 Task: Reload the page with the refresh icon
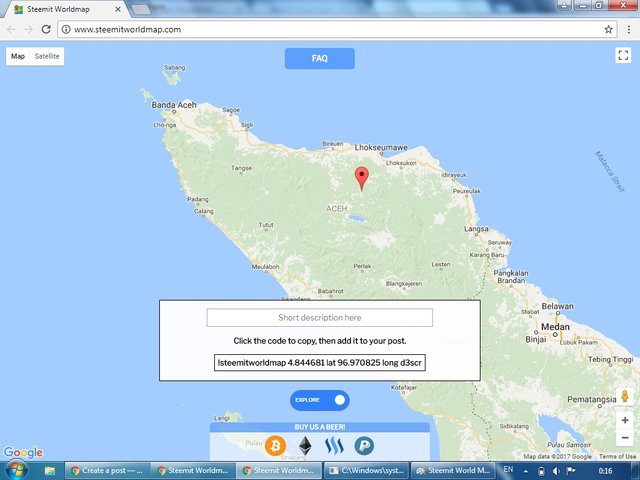46,29
